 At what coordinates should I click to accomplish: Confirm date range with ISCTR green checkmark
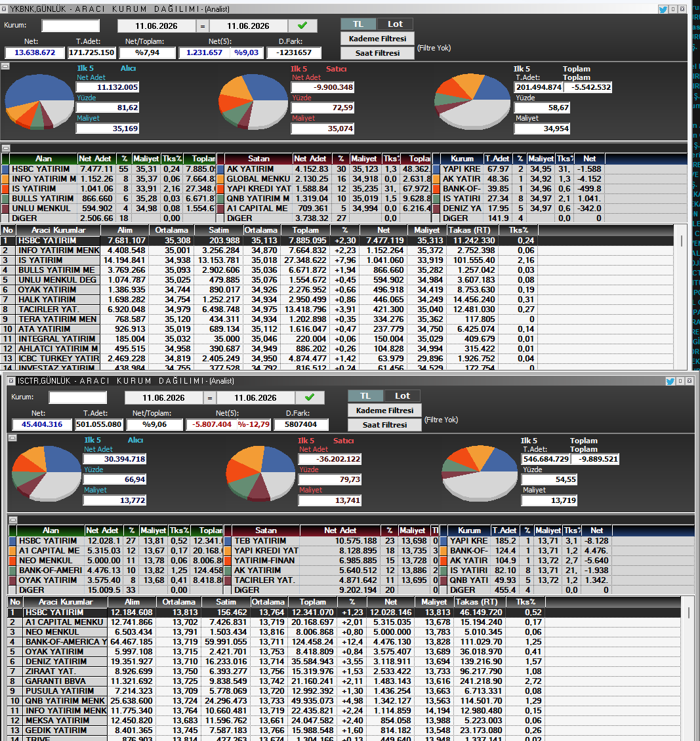(x=310, y=397)
